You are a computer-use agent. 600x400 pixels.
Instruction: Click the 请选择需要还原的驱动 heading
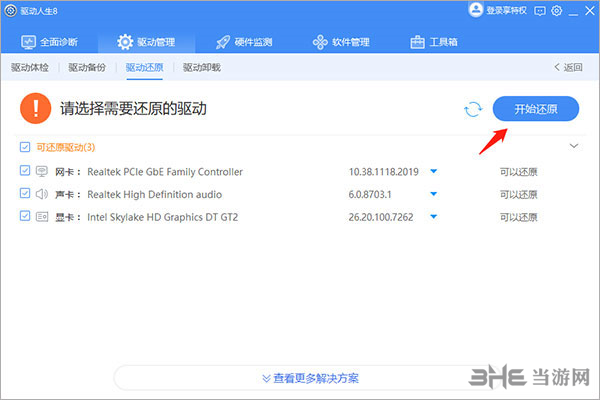(133, 109)
